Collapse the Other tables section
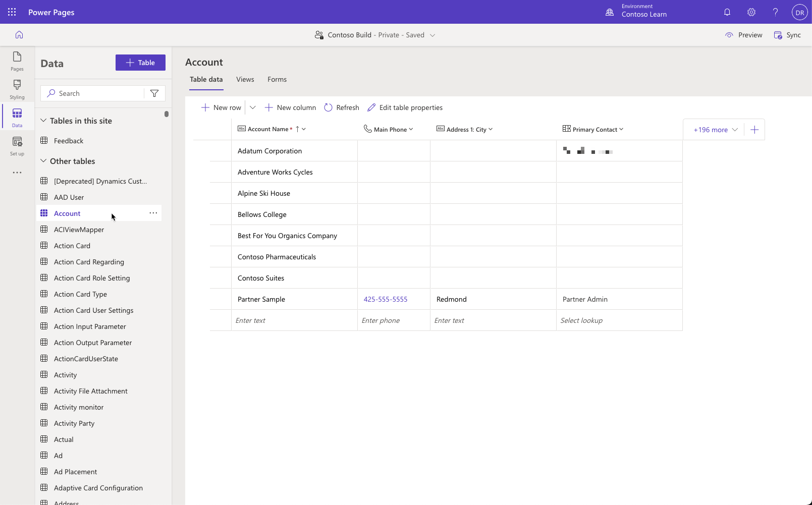This screenshot has height=505, width=812. point(42,161)
